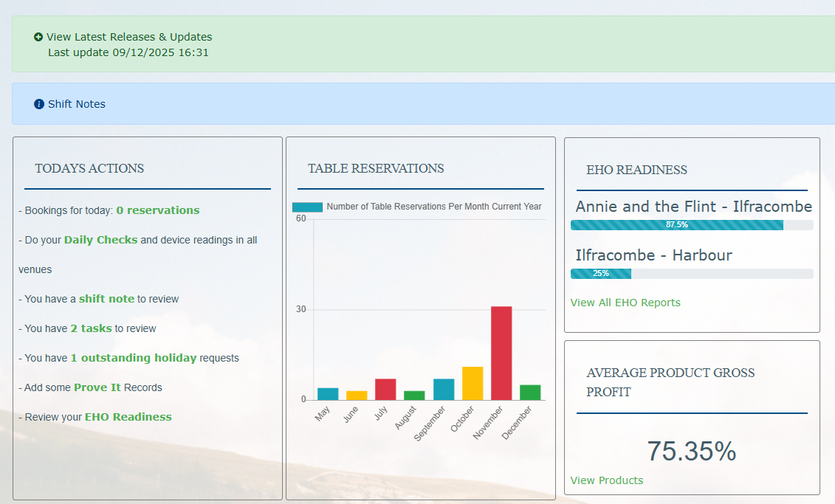The height and width of the screenshot is (504, 835).
Task: Toggle the chart legend teal swatch
Action: 307,207
